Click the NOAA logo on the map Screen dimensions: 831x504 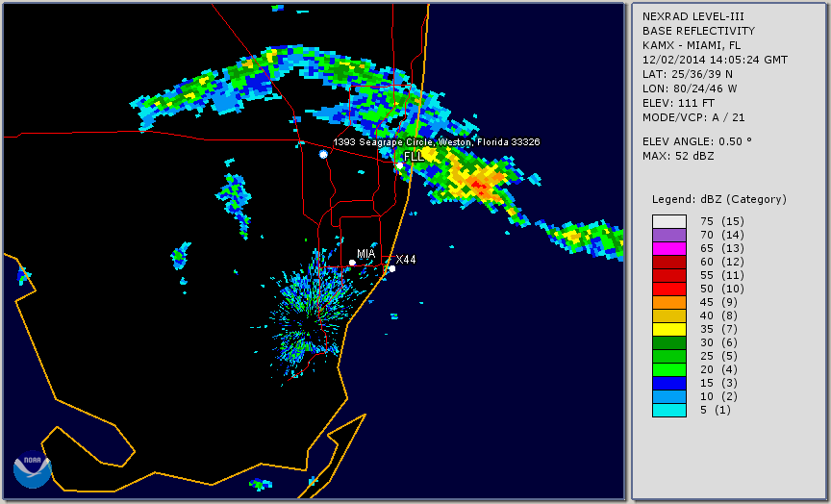pos(33,469)
